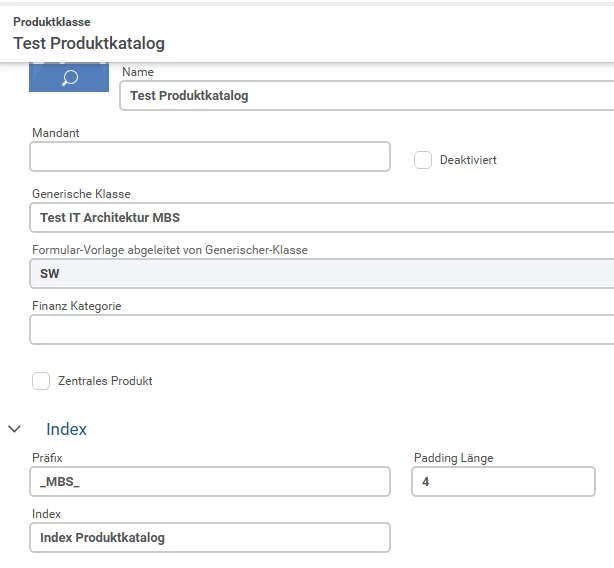
Task: Click the Test Produktkatalog header title
Action: [x=89, y=43]
